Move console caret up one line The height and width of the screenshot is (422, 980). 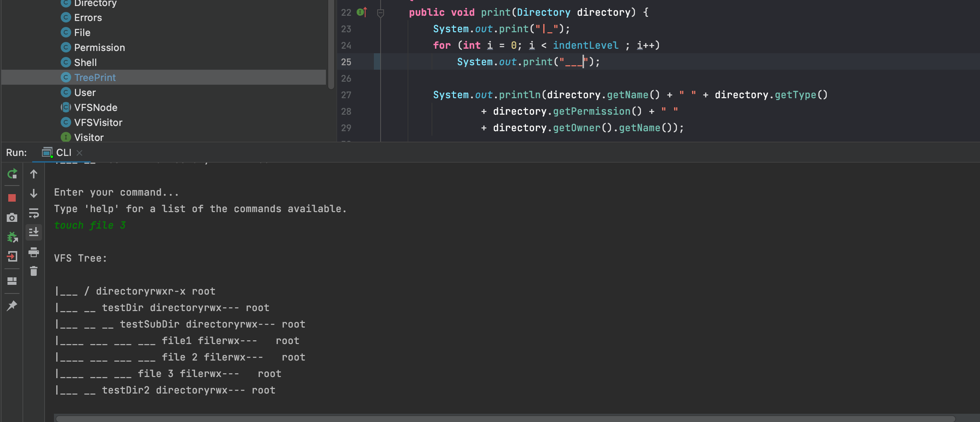click(x=33, y=174)
